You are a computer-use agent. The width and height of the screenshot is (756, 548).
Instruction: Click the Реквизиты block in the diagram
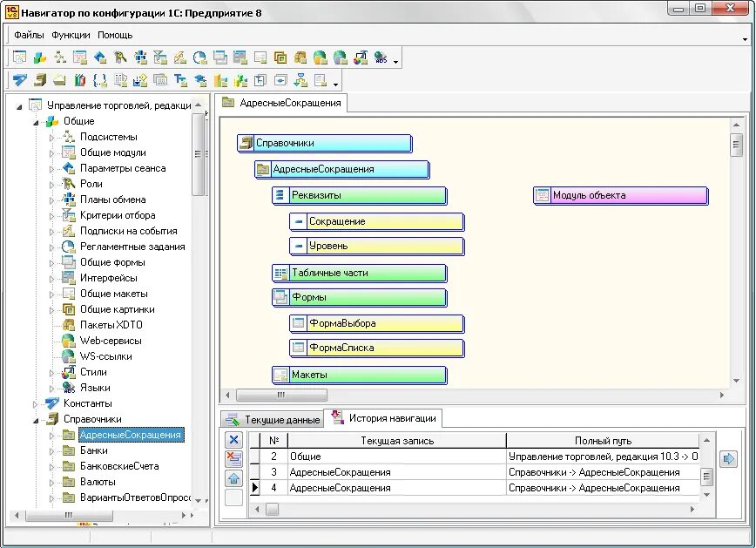(359, 195)
